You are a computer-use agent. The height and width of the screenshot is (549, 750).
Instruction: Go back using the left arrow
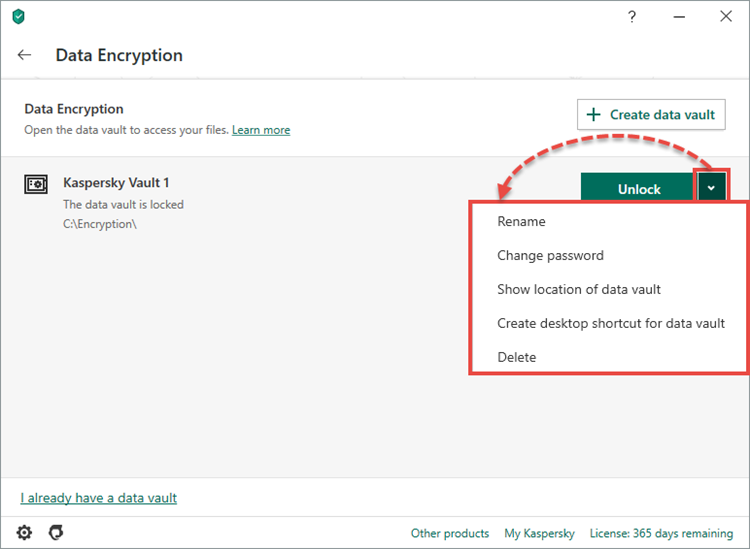(25, 55)
